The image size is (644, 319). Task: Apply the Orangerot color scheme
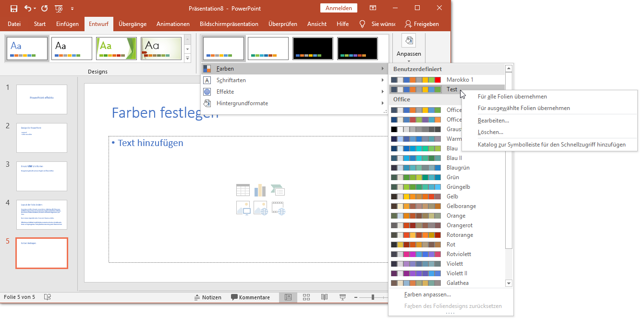click(x=447, y=225)
